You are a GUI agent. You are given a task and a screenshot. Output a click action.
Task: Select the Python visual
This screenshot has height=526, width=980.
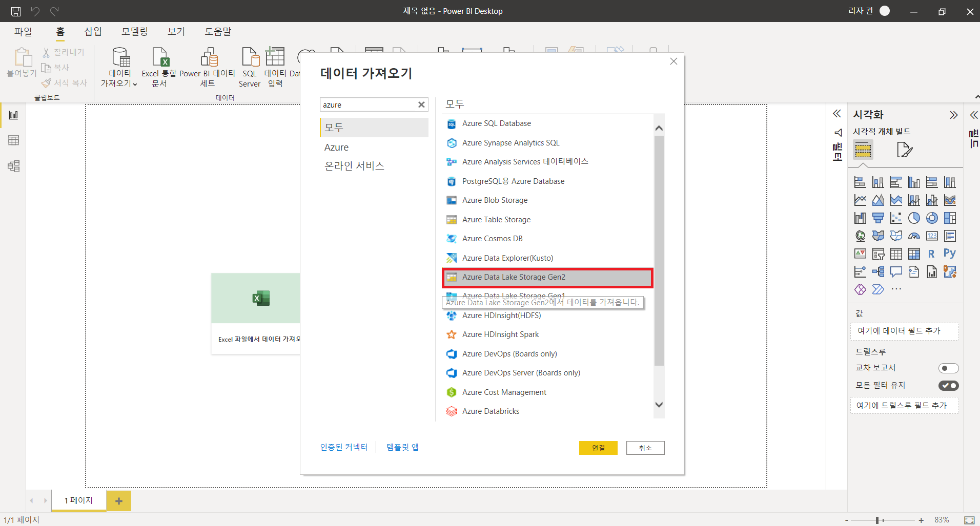coord(950,254)
